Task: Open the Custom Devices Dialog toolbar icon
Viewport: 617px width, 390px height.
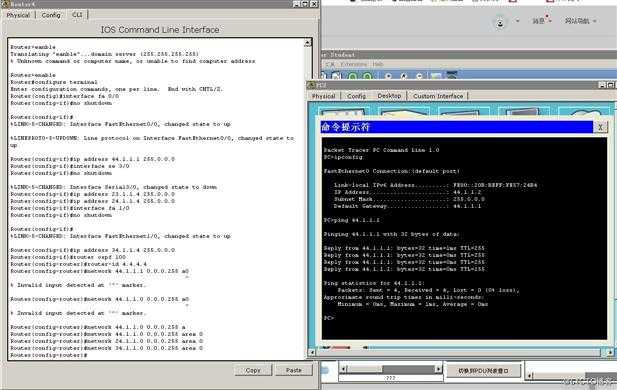Action: (x=452, y=76)
